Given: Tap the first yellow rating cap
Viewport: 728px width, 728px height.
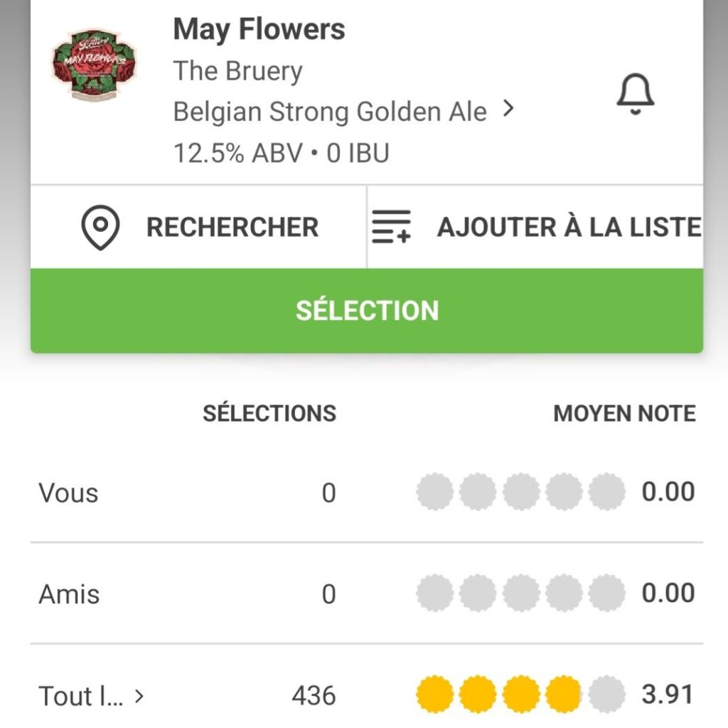Looking at the screenshot, I should [434, 695].
